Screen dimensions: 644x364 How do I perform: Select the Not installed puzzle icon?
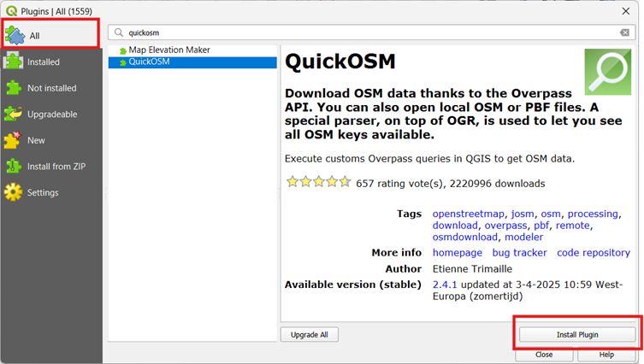pos(14,87)
